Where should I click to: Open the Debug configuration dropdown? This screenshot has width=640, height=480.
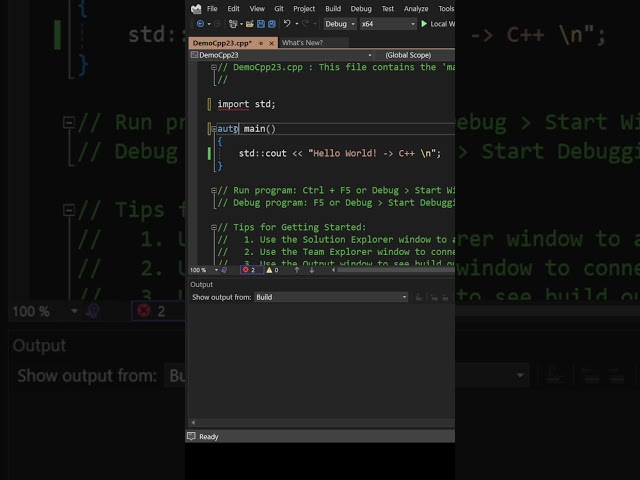point(340,24)
